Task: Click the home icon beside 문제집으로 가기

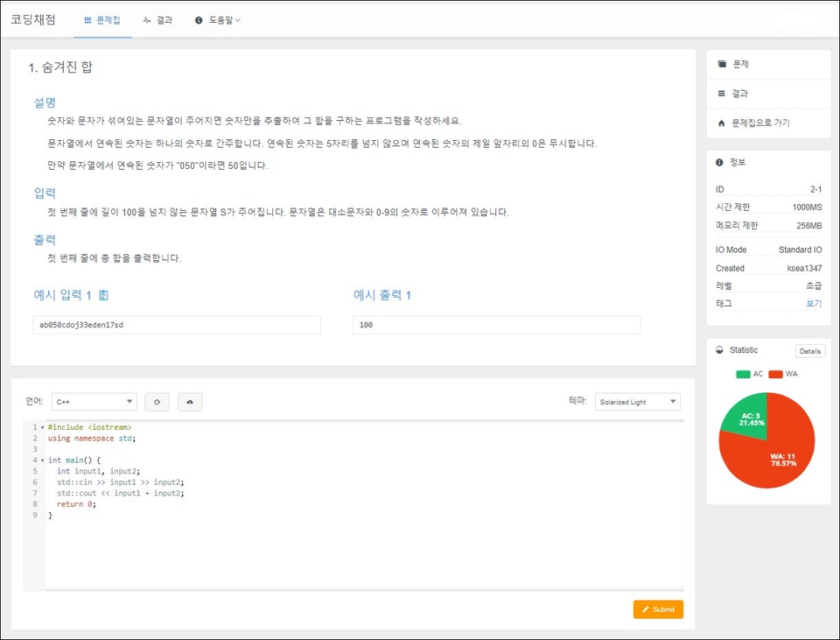Action: tap(721, 123)
